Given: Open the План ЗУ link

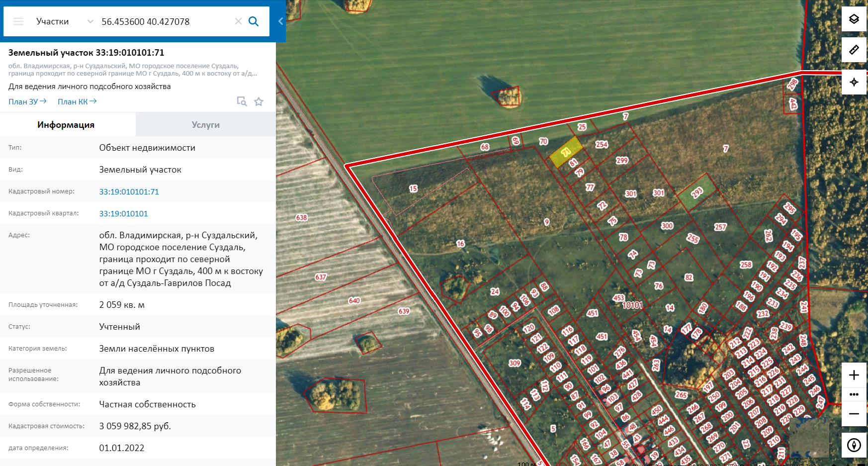Looking at the screenshot, I should tap(27, 101).
